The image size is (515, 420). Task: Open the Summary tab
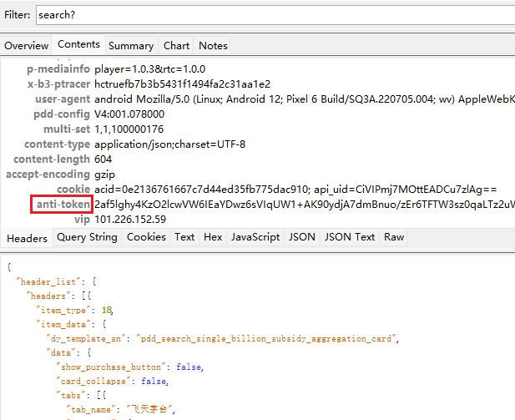(x=131, y=45)
